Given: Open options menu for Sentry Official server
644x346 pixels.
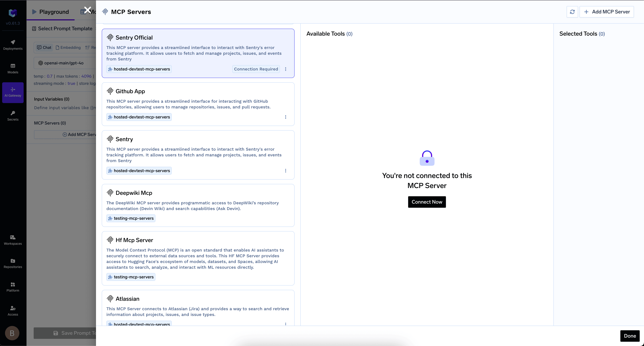Looking at the screenshot, I should coord(285,69).
